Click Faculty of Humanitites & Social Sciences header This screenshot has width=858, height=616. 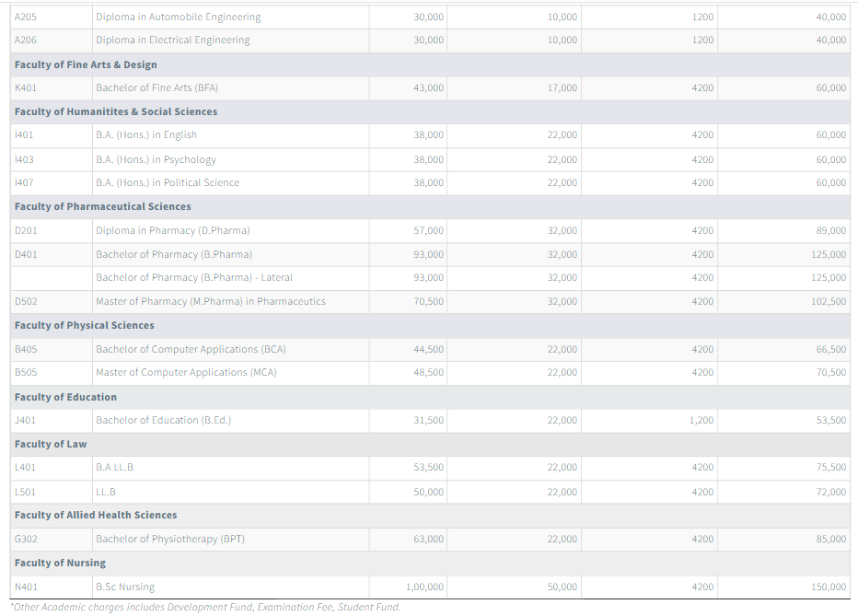[116, 111]
